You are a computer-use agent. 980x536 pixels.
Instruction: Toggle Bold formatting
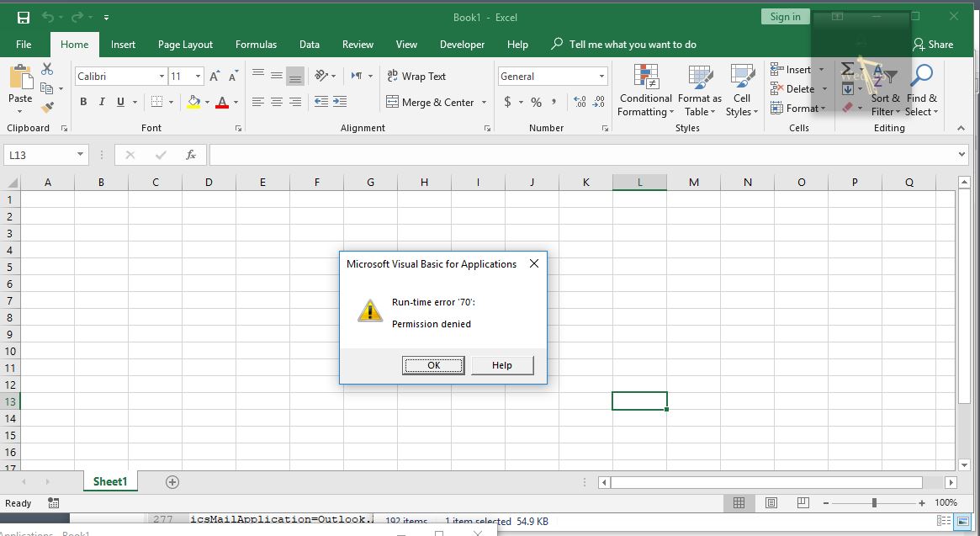83,102
